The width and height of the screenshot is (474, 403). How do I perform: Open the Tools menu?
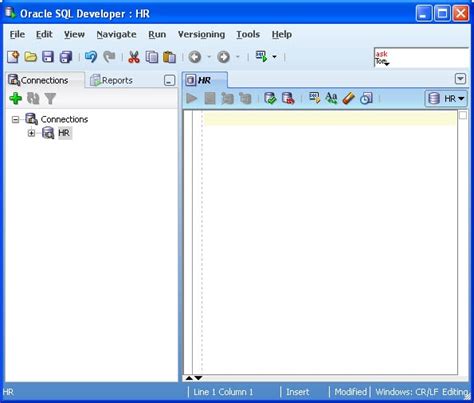(x=248, y=34)
